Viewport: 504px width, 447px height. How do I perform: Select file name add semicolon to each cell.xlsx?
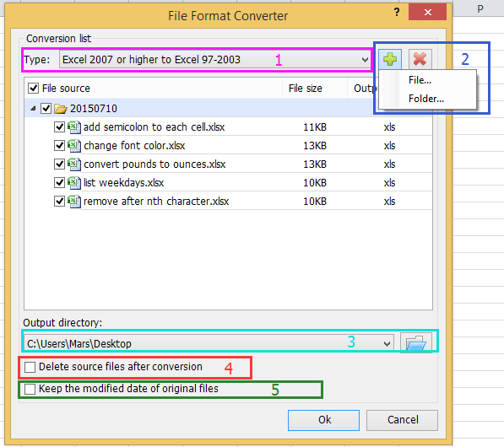(x=154, y=127)
